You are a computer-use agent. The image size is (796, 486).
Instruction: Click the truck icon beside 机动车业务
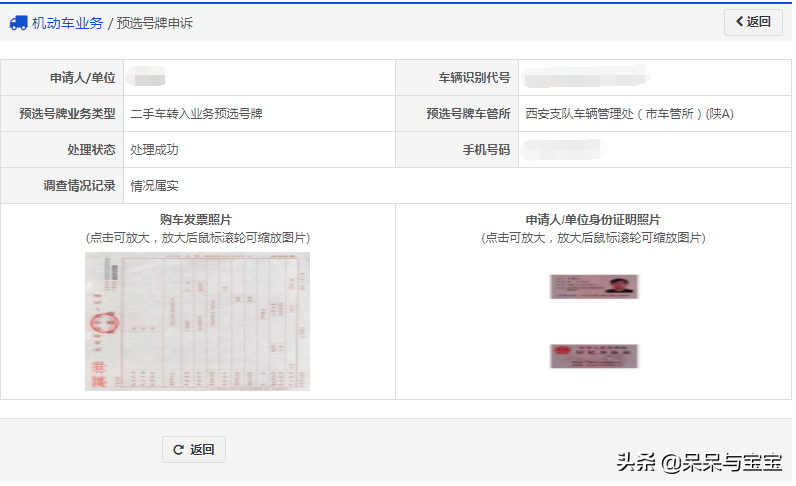[18, 23]
